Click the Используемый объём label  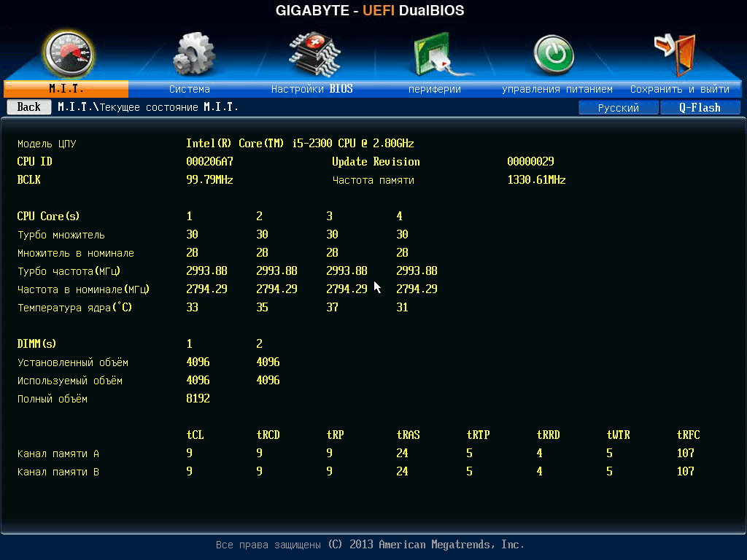pyautogui.click(x=70, y=381)
